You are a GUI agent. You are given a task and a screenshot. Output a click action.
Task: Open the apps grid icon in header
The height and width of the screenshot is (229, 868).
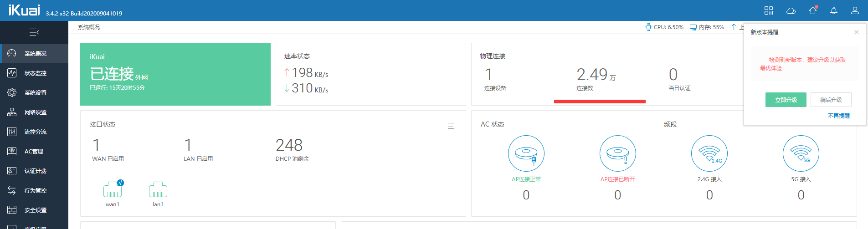pos(769,10)
